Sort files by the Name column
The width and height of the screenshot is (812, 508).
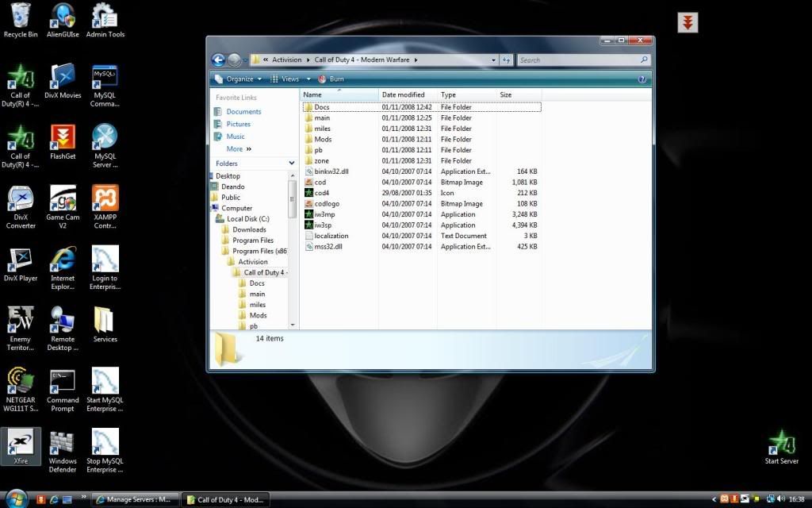point(339,95)
